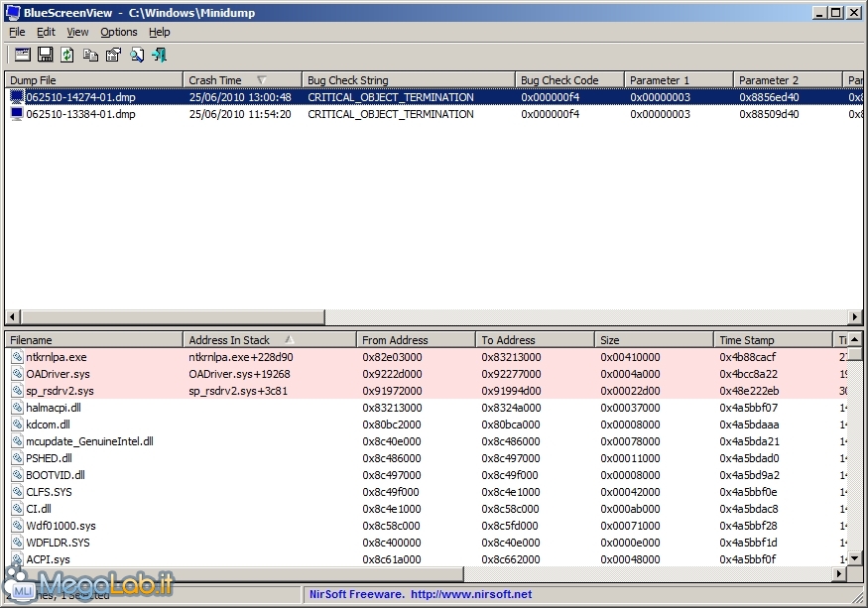Select the OADriver.sys filename
The height and width of the screenshot is (608, 868).
[59, 374]
